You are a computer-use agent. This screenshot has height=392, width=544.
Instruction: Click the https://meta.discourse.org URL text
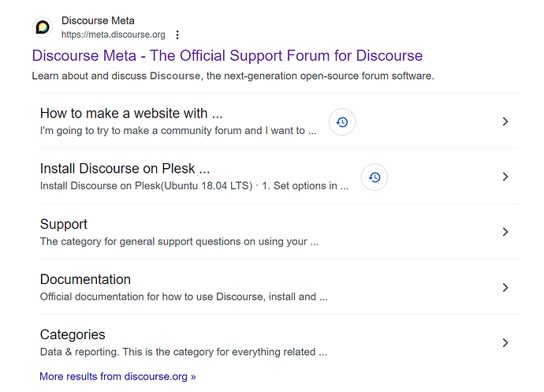113,35
